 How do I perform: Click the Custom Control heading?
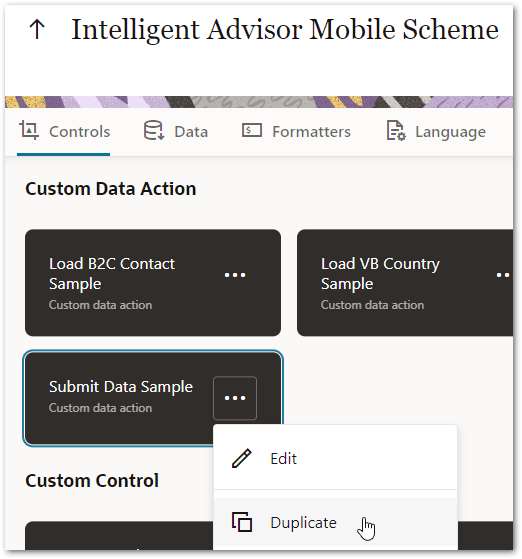(92, 481)
